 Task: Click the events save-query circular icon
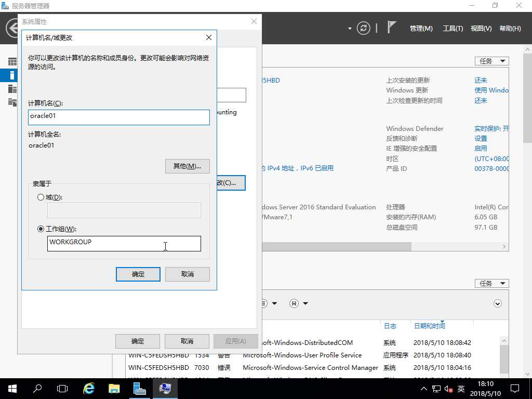tap(294, 303)
